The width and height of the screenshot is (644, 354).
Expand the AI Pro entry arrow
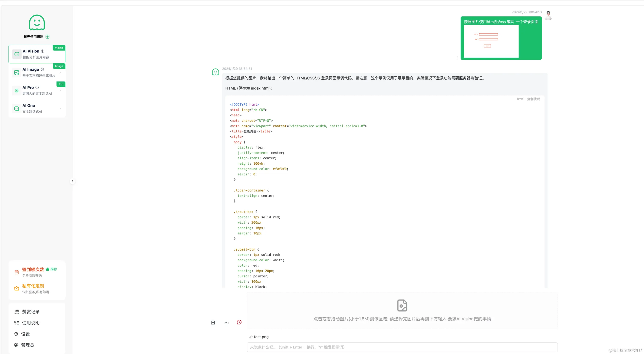coord(60,90)
